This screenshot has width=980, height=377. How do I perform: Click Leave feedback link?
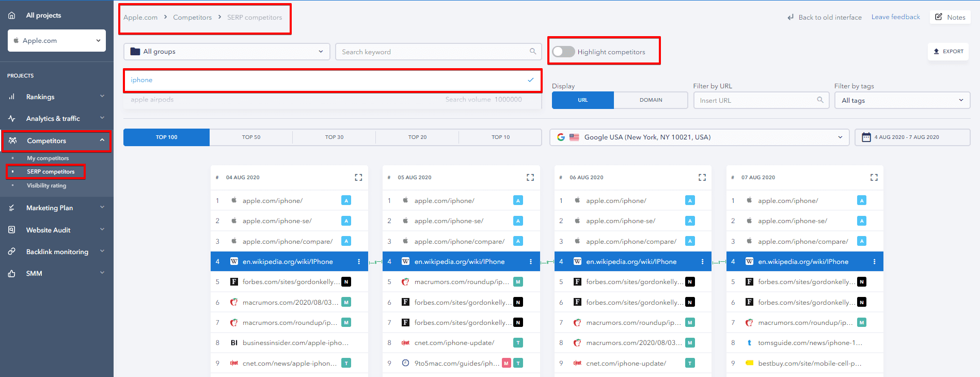(896, 17)
